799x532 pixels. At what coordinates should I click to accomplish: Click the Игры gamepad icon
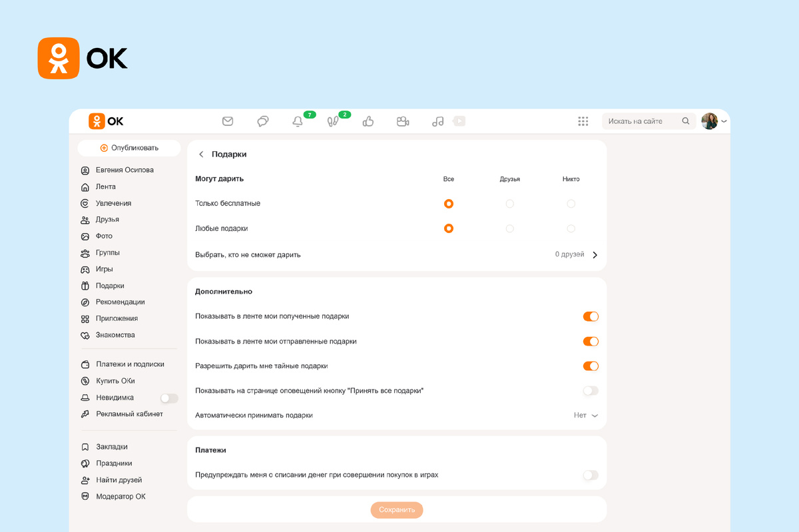pos(85,270)
